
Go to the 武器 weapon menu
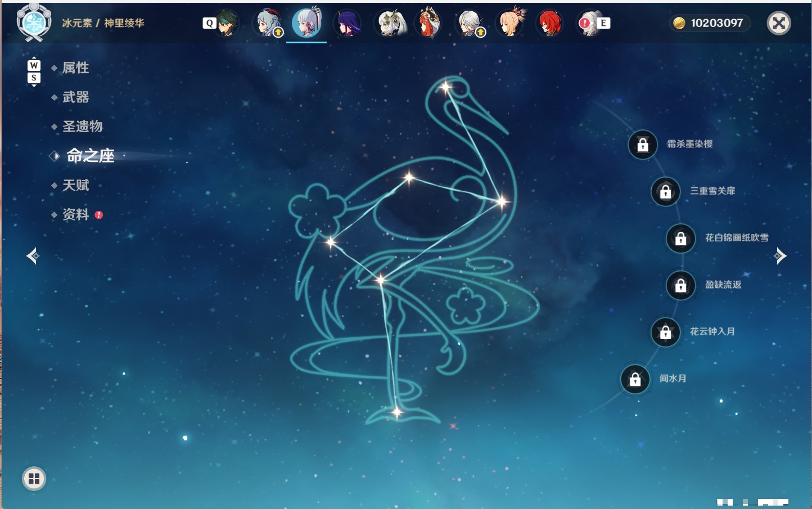point(76,97)
